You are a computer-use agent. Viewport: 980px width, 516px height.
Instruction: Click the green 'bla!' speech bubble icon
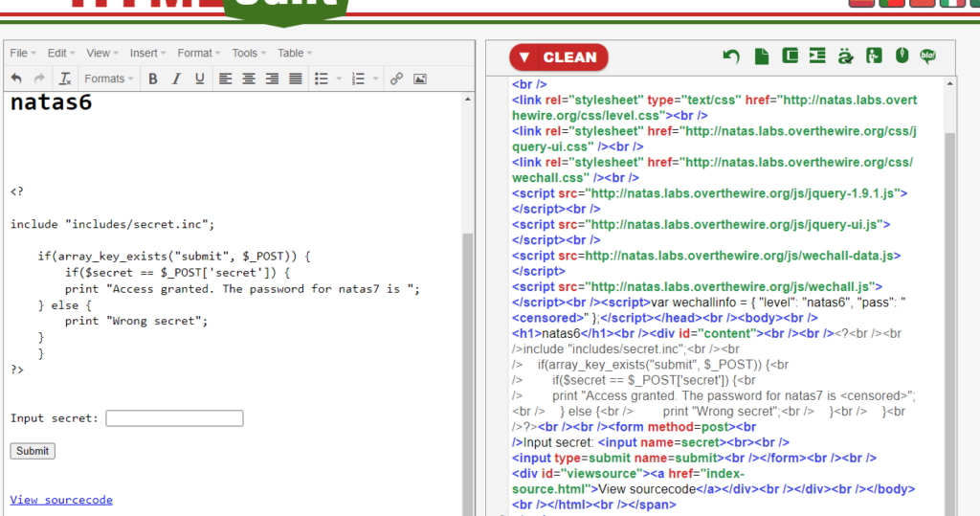(x=927, y=56)
